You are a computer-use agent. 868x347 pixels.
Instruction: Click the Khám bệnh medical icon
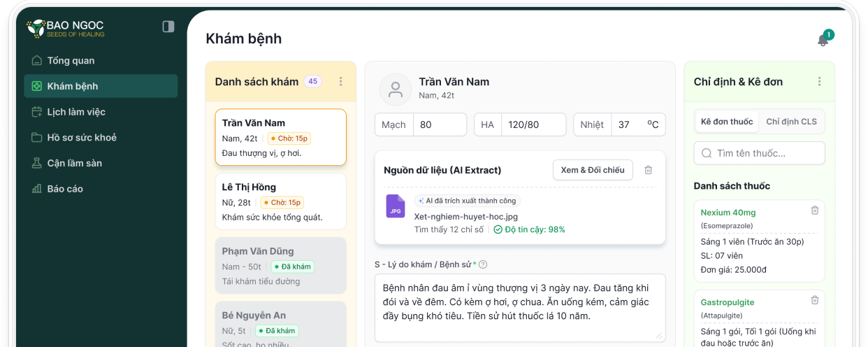(36, 86)
